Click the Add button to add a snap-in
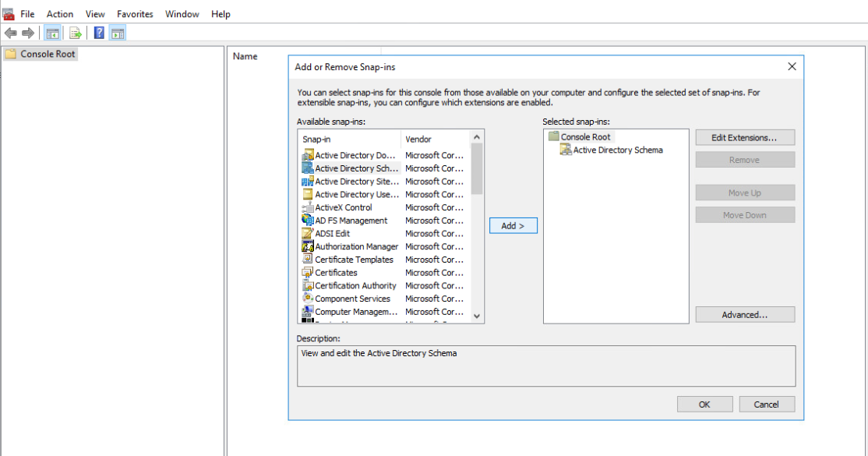 [513, 225]
